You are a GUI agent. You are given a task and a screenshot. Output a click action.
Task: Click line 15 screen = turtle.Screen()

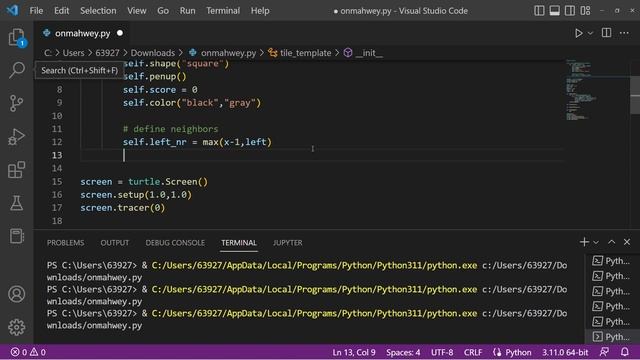tap(144, 182)
